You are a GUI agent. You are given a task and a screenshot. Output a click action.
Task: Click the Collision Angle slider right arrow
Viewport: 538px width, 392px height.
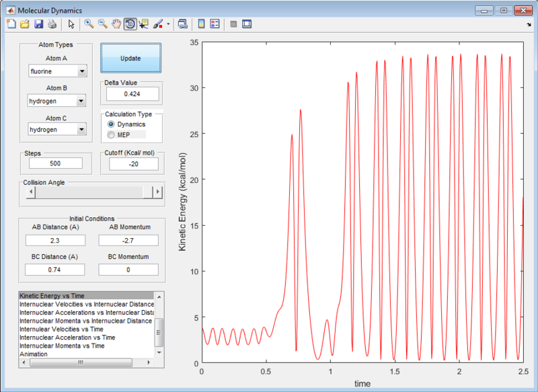pos(157,192)
